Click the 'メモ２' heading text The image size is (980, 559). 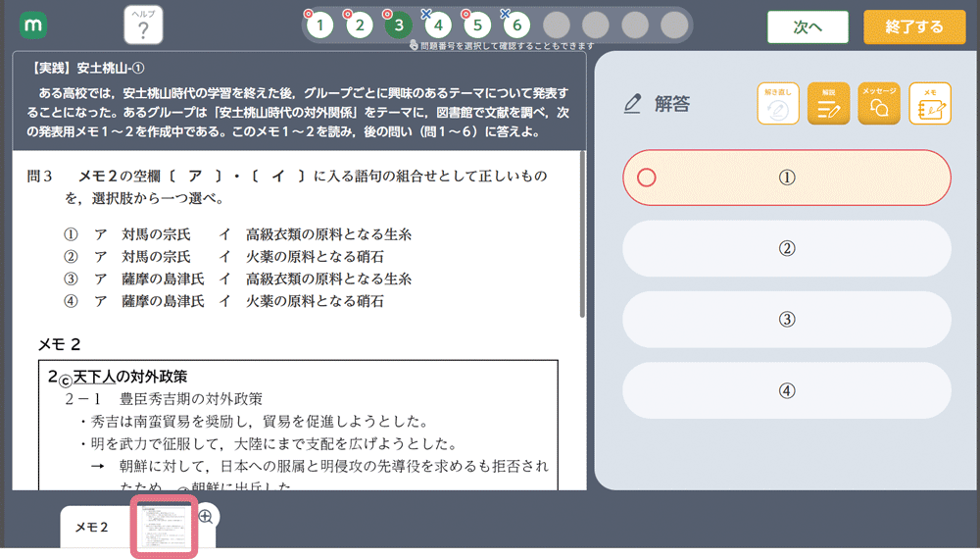pyautogui.click(x=60, y=344)
